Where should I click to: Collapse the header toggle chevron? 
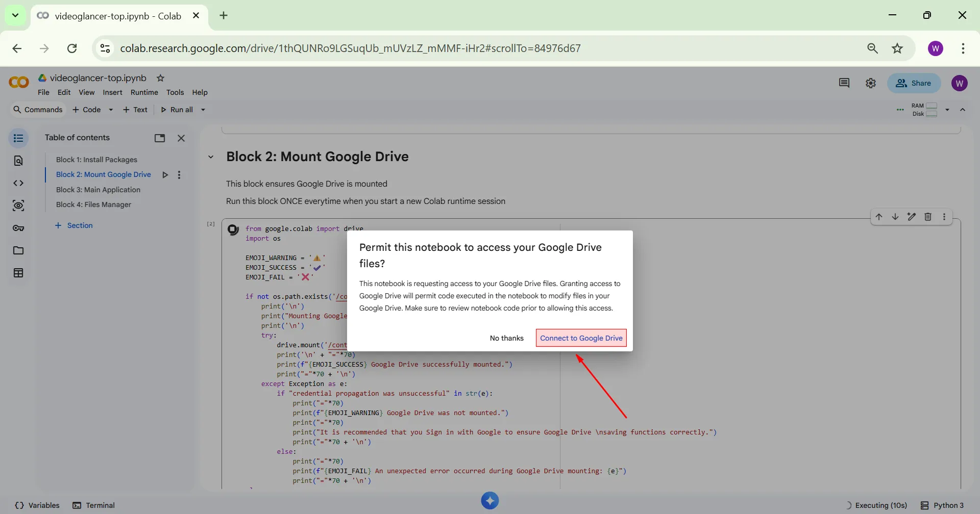pos(963,110)
